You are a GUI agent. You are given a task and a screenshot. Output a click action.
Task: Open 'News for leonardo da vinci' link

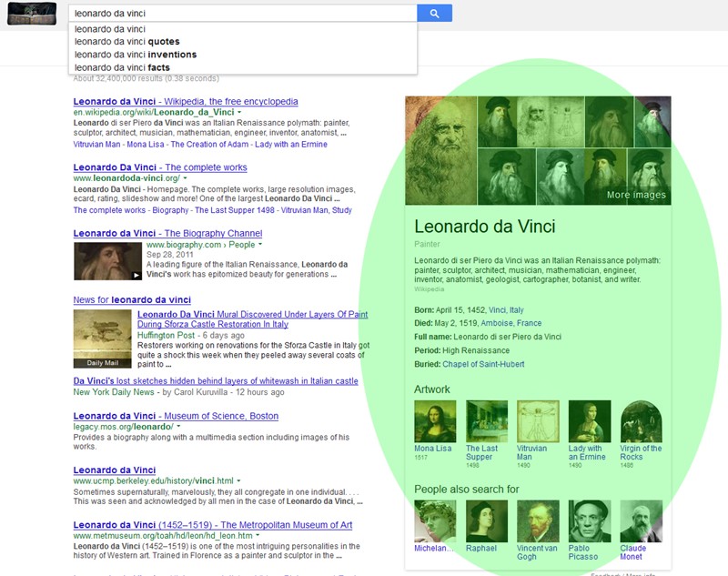(132, 300)
